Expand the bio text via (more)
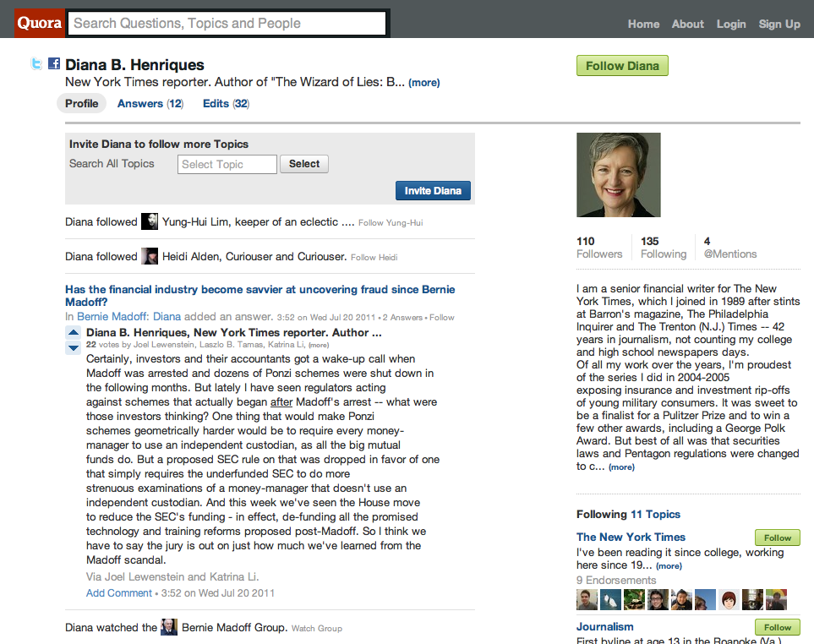 (x=621, y=467)
